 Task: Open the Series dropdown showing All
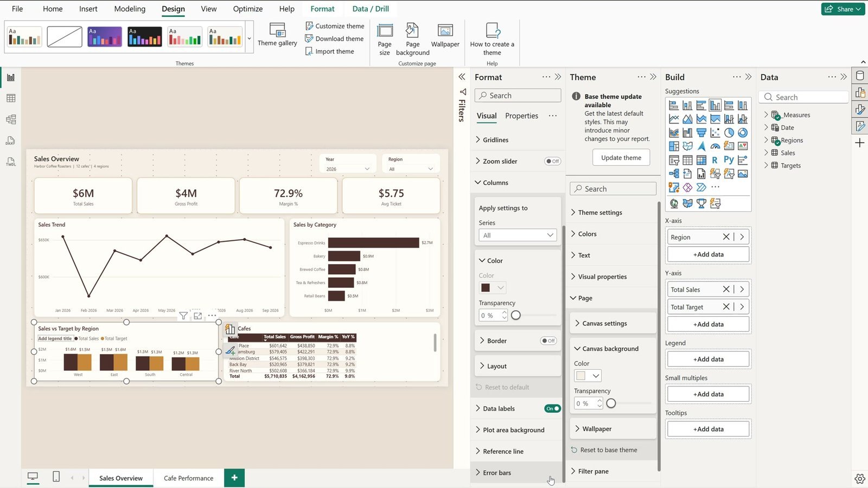(518, 235)
